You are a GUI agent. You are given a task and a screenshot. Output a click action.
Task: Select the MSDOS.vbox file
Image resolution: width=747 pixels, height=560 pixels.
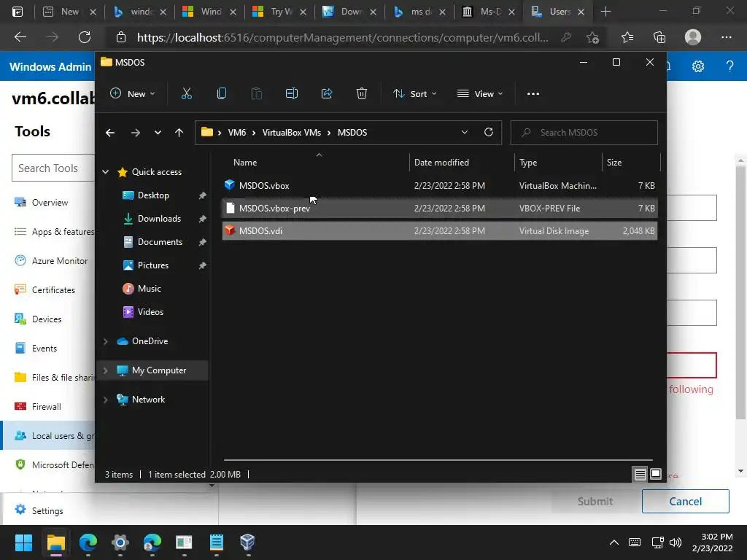coord(440,186)
